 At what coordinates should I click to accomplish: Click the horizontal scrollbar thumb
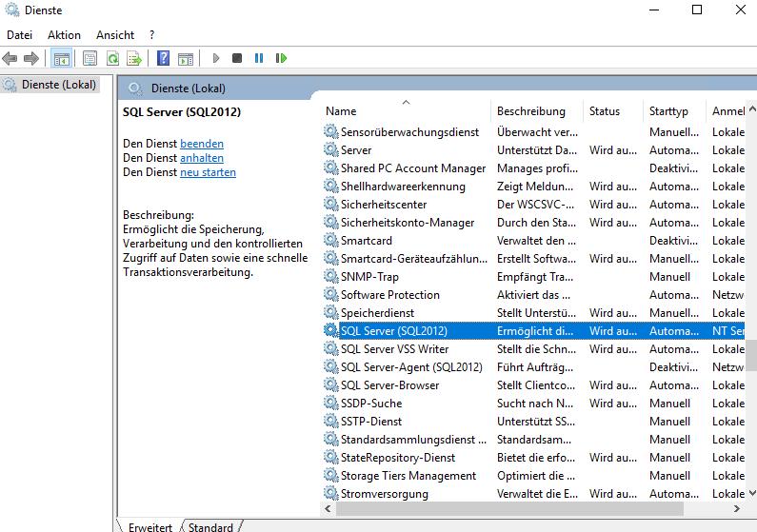(509, 508)
